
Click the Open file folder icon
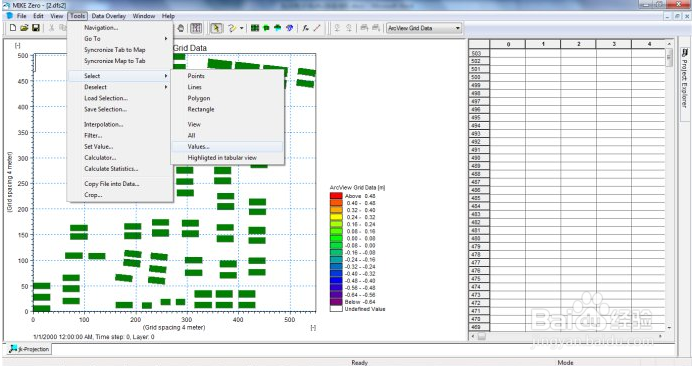[24, 28]
